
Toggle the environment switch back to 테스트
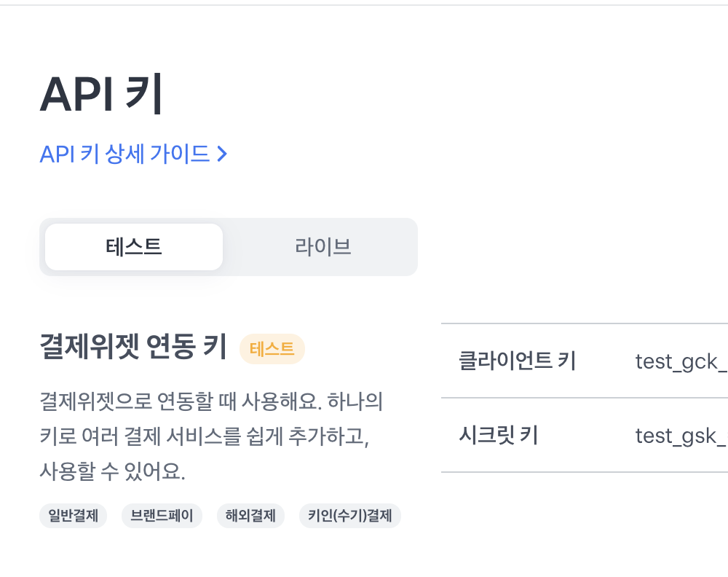point(133,247)
